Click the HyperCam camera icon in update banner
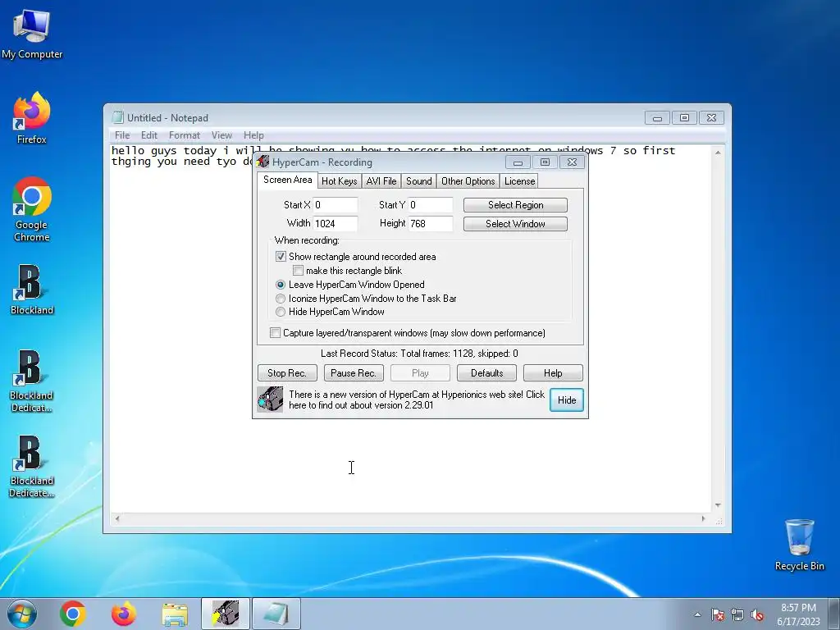This screenshot has height=630, width=840. pyautogui.click(x=270, y=399)
